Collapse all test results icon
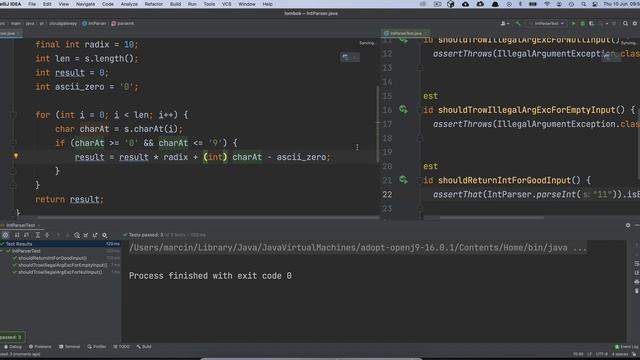This screenshot has width=640, height=360. pos(47,235)
